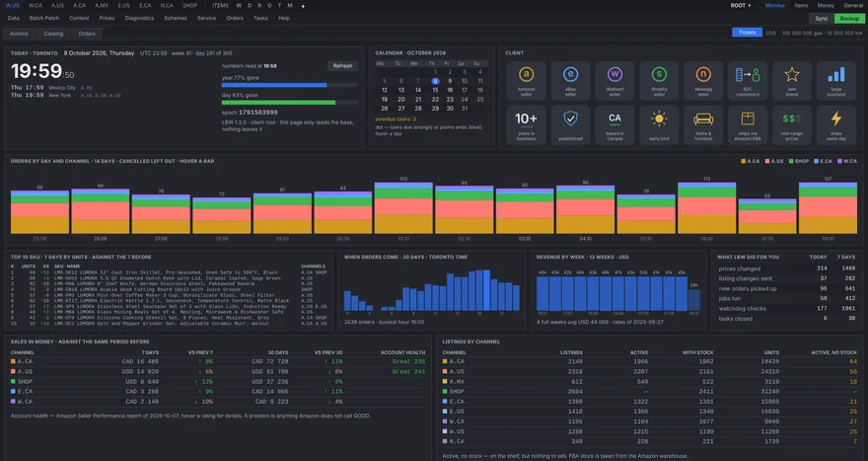Click the R shortcut letter in top bar
The image size is (868, 461).
coord(259,6)
